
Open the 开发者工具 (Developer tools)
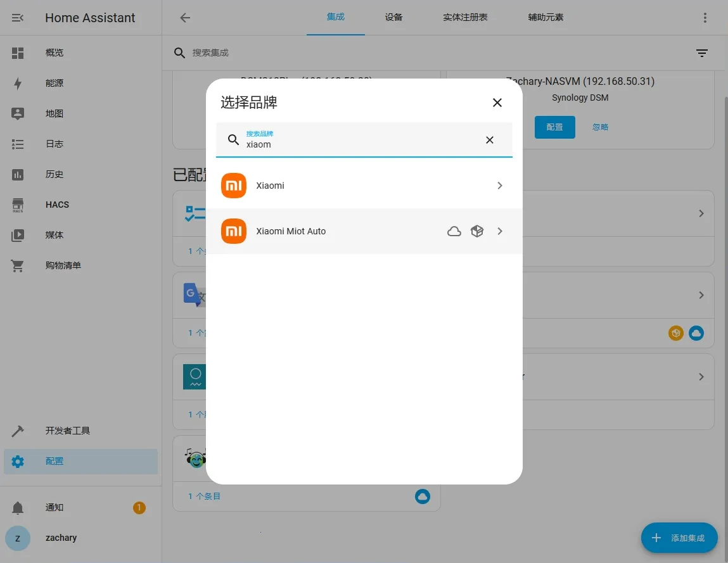(67, 430)
